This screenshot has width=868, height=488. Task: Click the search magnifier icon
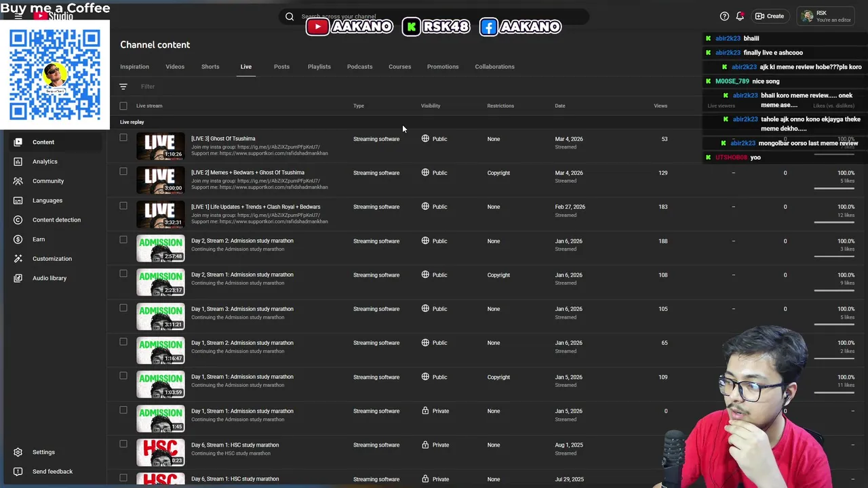(290, 16)
